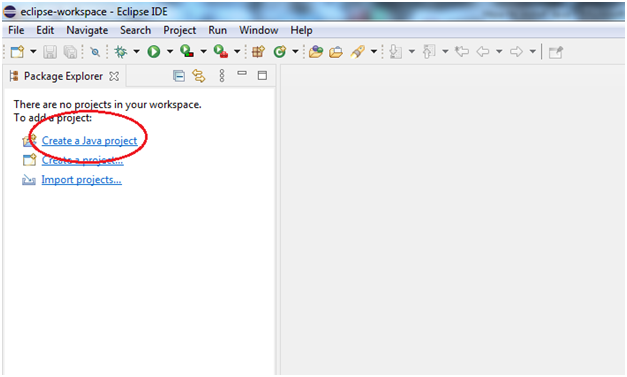Click the icon beside Create a Java project
The image size is (627, 377).
tap(29, 140)
